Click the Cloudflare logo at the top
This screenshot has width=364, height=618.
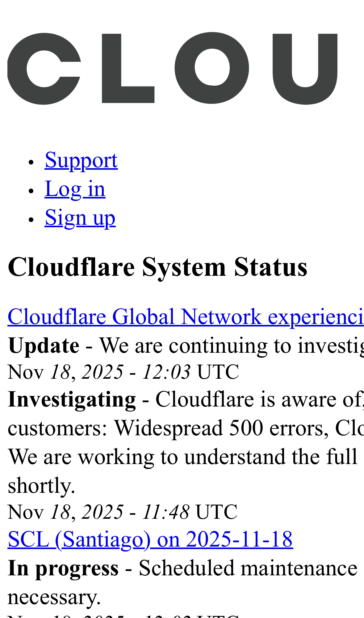tap(173, 68)
